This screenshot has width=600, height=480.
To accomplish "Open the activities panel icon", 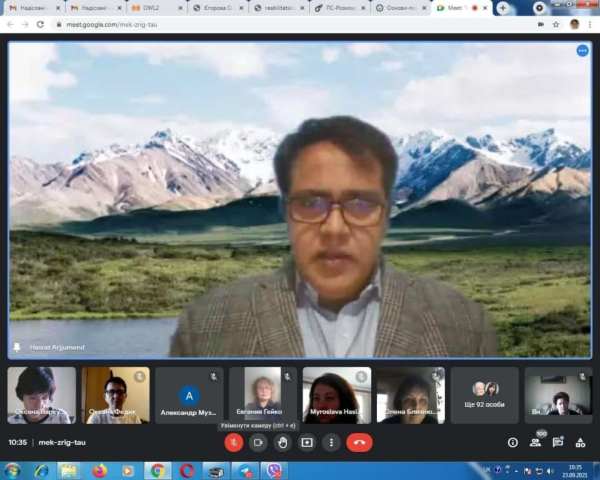I will click(x=581, y=442).
